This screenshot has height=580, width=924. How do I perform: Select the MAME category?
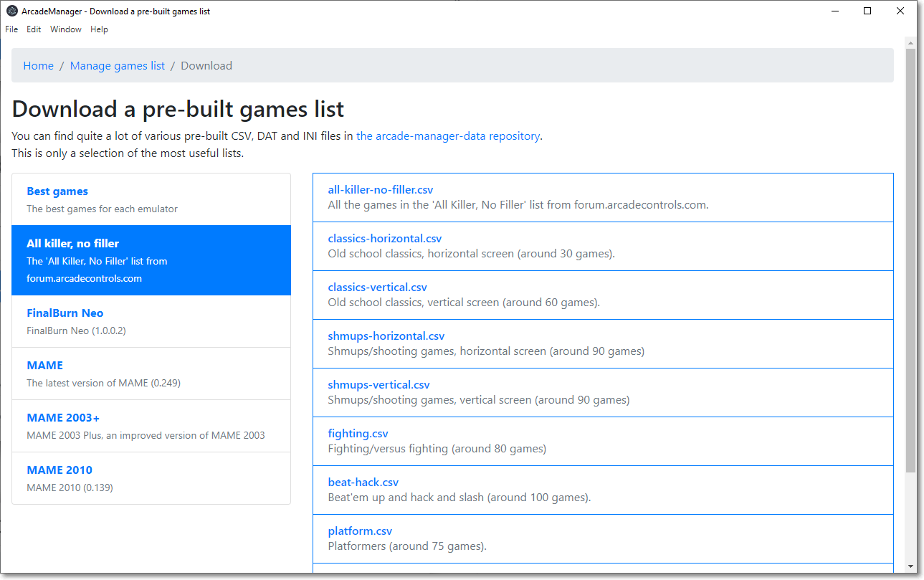coord(151,374)
